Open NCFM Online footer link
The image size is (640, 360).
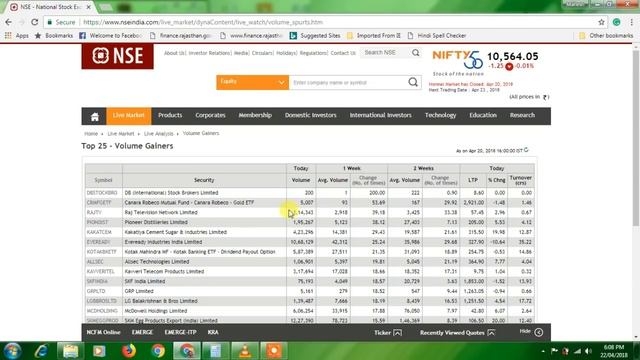[x=103, y=333]
